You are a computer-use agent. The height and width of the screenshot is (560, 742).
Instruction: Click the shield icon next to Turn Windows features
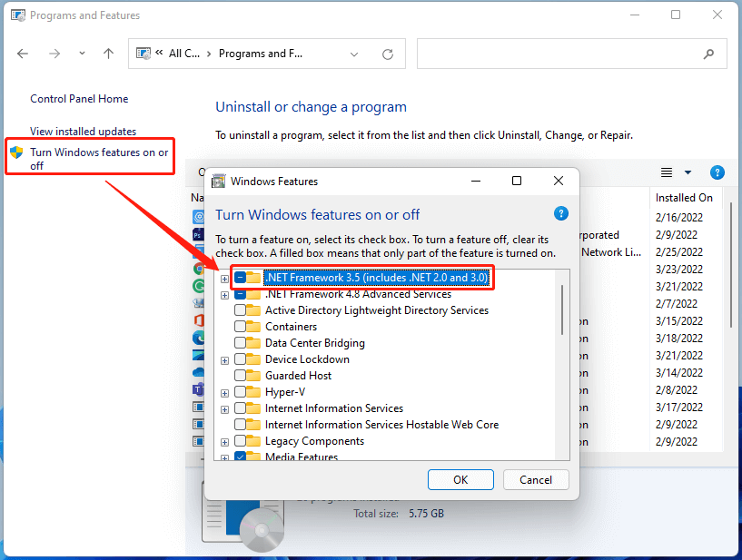(x=17, y=150)
